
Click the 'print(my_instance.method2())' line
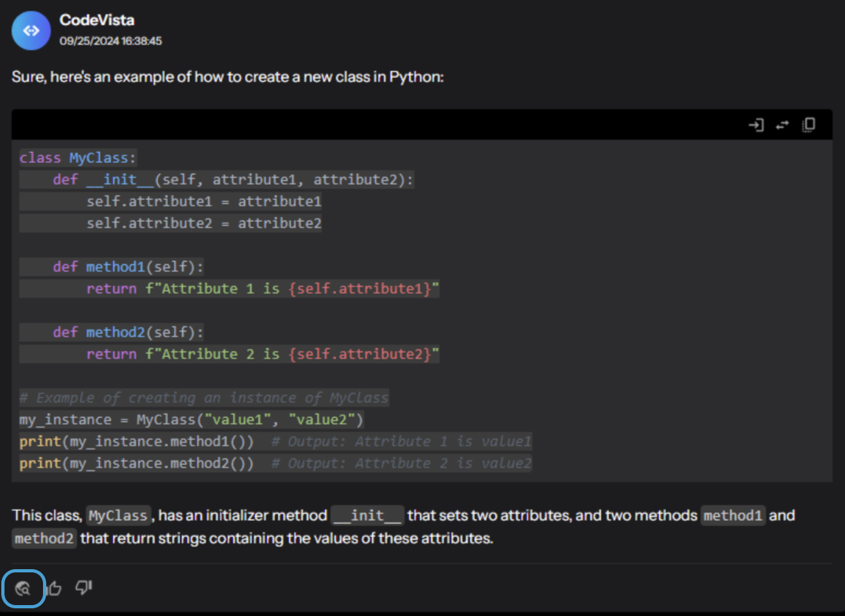275,463
